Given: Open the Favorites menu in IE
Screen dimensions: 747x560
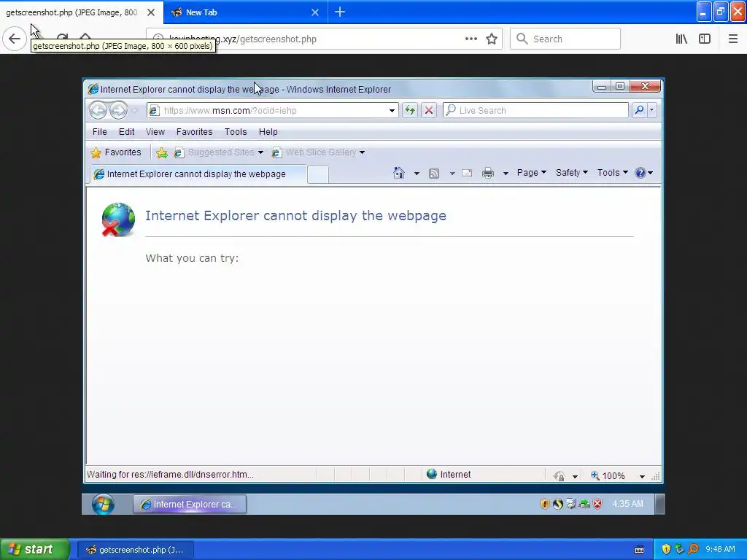Looking at the screenshot, I should (194, 132).
